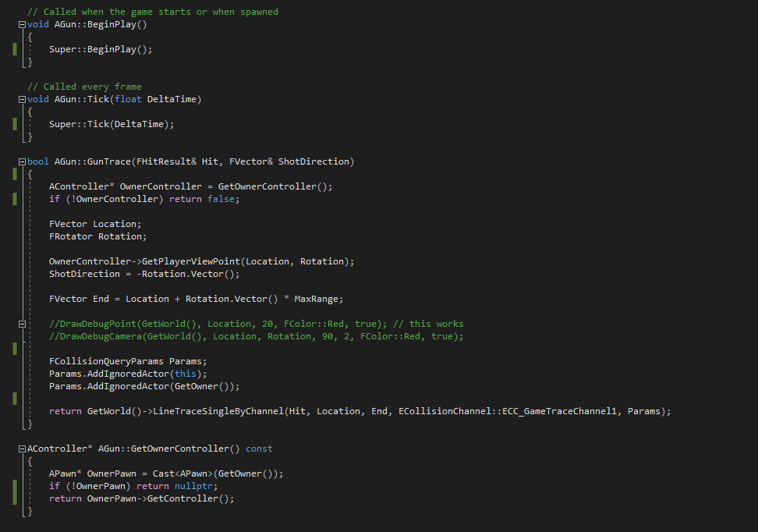Viewport: 758px width, 532px height.
Task: Click 'if (!OwnerController) return false;' line
Action: pos(144,199)
